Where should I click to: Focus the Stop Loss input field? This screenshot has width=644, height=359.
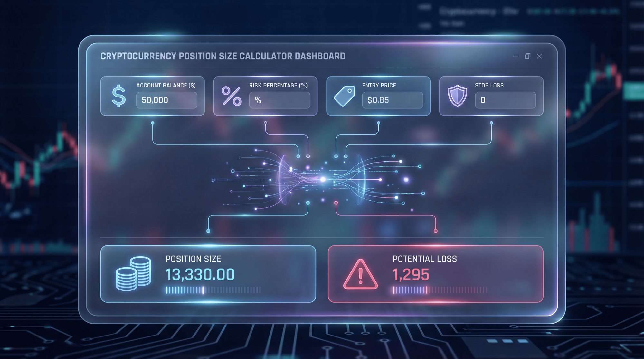pos(505,100)
